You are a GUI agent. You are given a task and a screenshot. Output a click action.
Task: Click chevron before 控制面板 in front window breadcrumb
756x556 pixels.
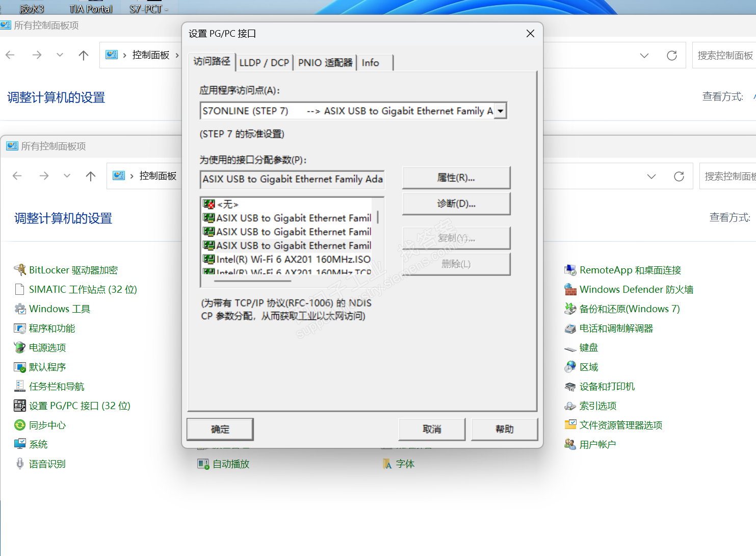[132, 176]
